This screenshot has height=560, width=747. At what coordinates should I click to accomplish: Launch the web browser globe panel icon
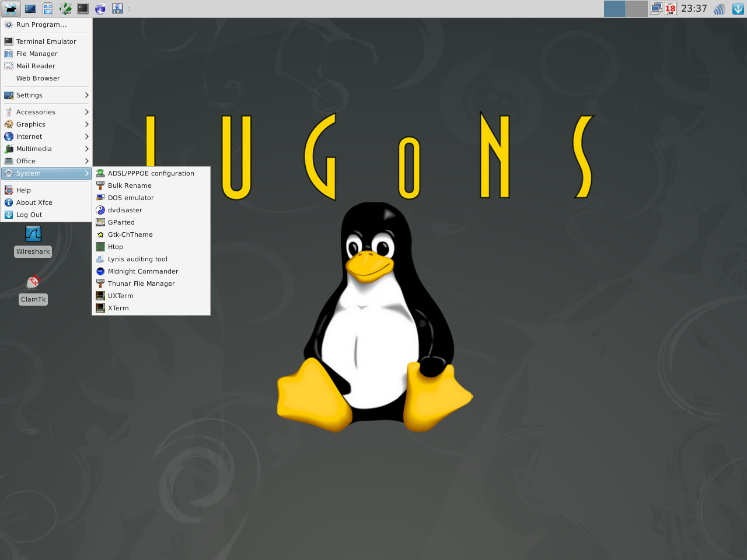coord(100,9)
